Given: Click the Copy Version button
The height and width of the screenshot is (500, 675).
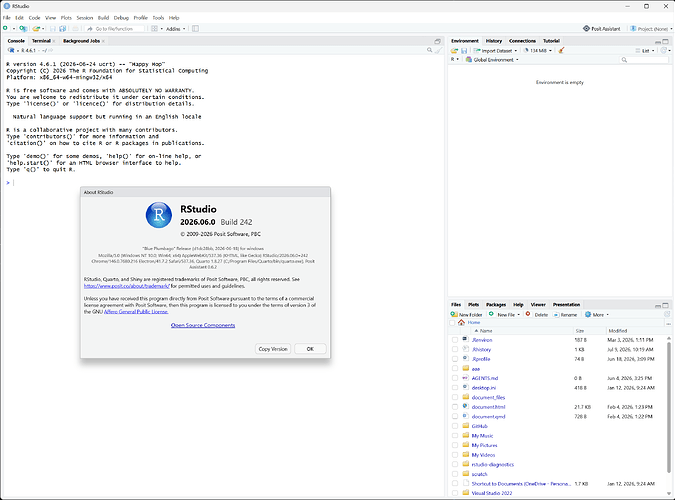Looking at the screenshot, I should pos(273,349).
